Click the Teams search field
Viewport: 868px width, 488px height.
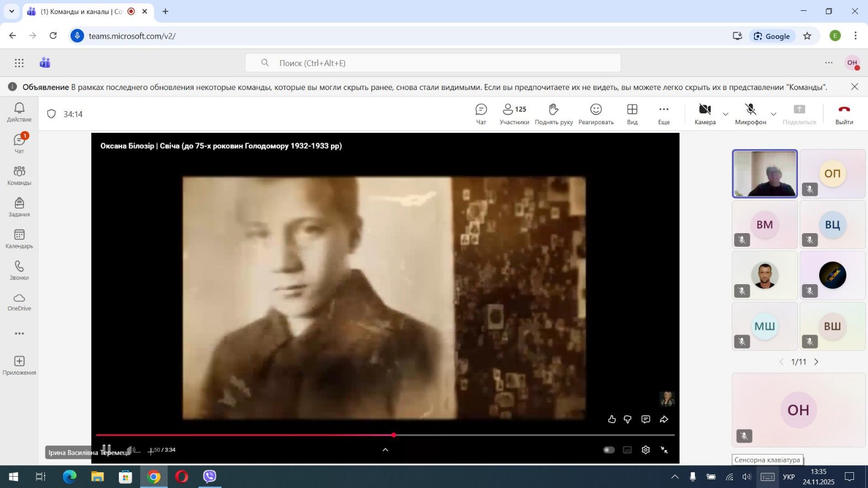pyautogui.click(x=433, y=63)
